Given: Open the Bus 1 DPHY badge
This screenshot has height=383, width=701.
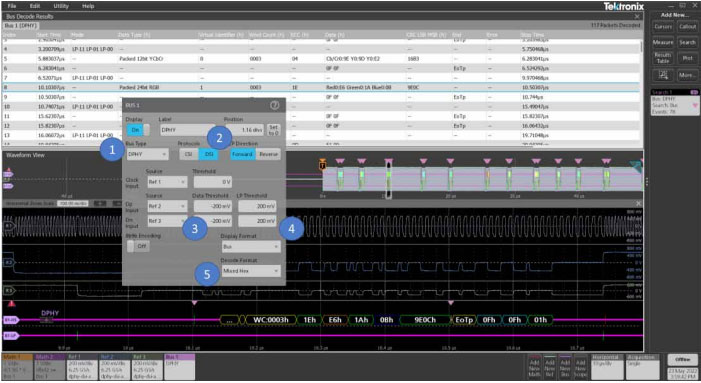Looking at the screenshot, I should (x=180, y=367).
